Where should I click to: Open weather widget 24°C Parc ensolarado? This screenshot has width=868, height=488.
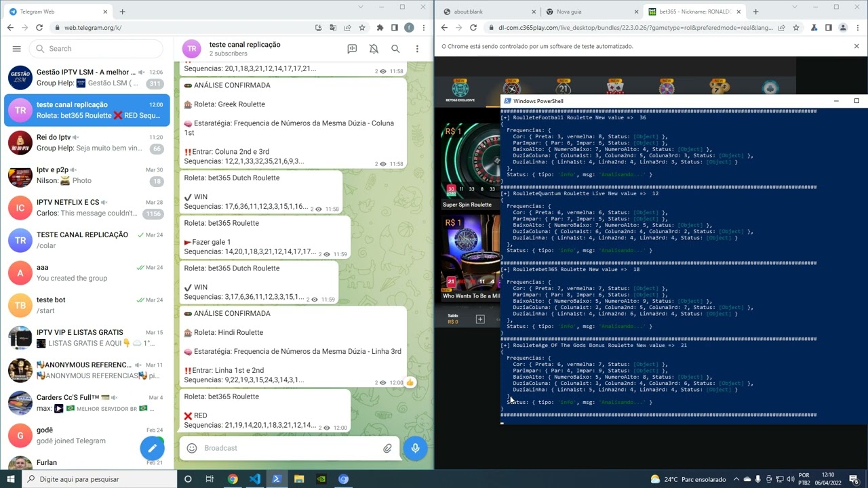click(688, 479)
